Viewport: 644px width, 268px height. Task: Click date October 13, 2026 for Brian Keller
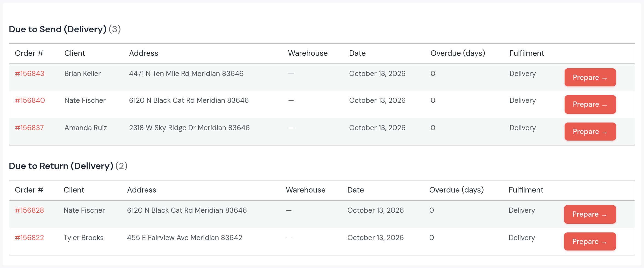pyautogui.click(x=377, y=74)
